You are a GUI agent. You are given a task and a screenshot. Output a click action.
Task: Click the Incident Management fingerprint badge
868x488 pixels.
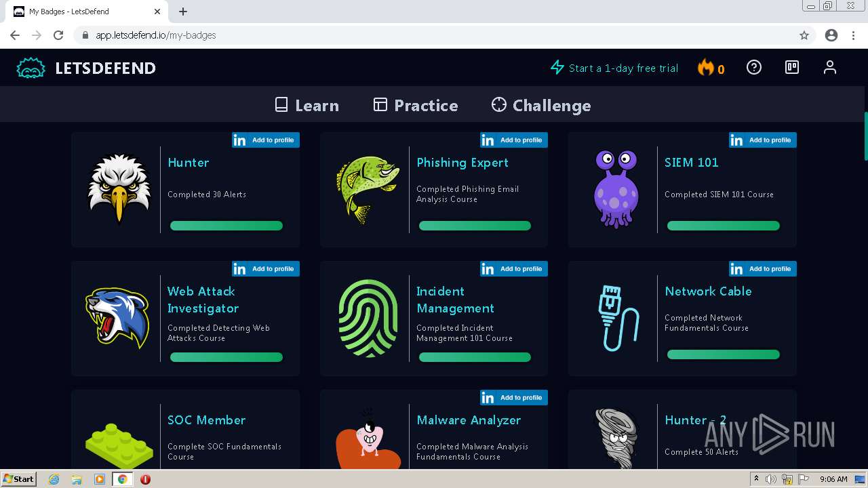pyautogui.click(x=368, y=318)
